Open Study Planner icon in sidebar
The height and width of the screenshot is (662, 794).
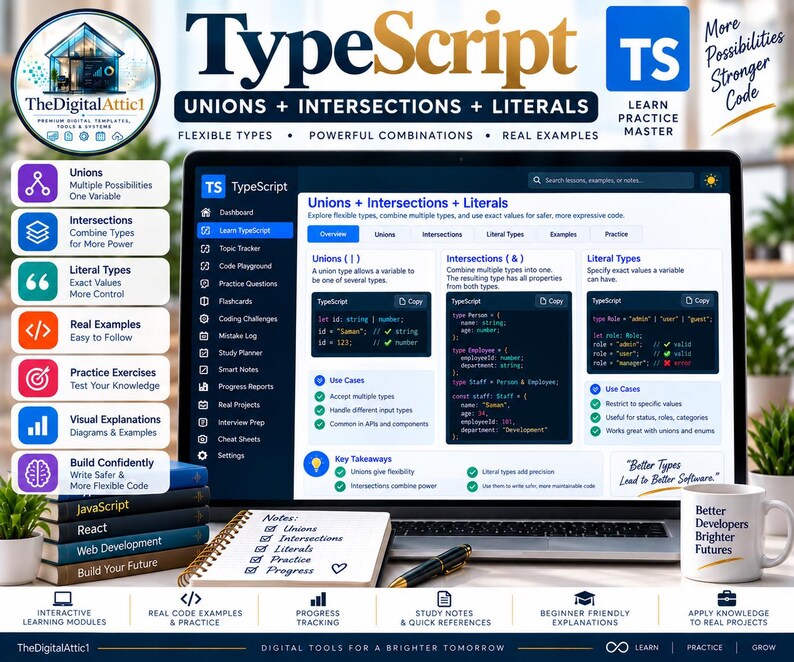[204, 353]
